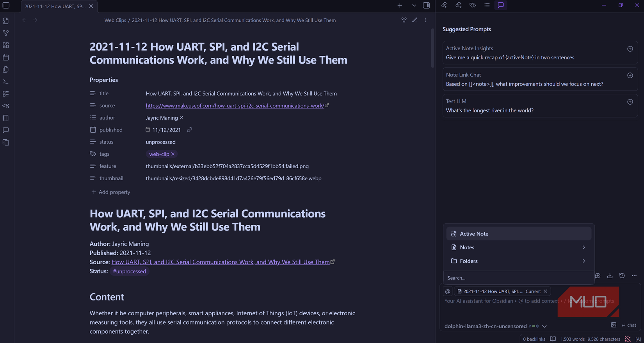Open command palette terminal icon

(6, 82)
